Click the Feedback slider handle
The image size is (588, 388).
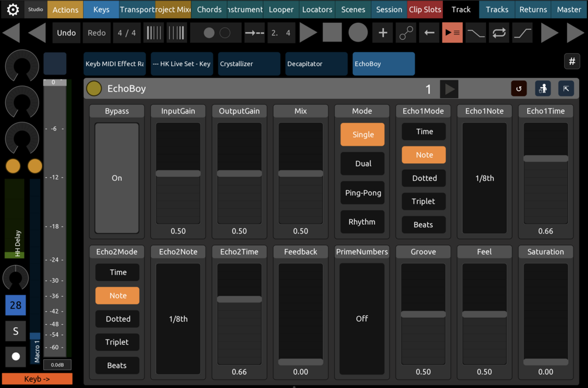point(300,362)
